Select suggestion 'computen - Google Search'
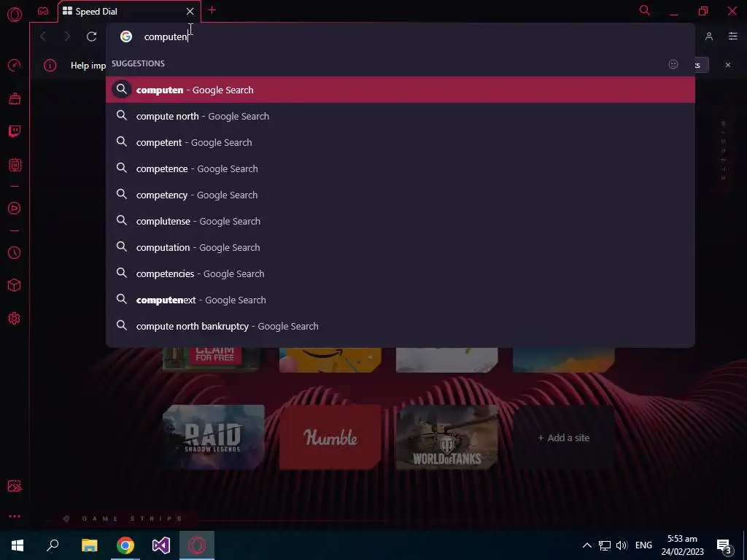Screen dimensions: 747x560 [x=400, y=90]
